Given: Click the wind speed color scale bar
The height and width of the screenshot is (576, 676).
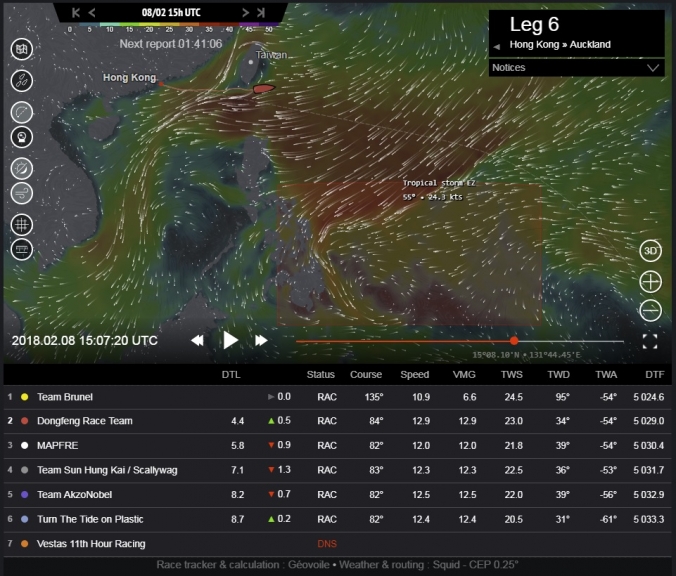Looking at the screenshot, I should [x=171, y=25].
